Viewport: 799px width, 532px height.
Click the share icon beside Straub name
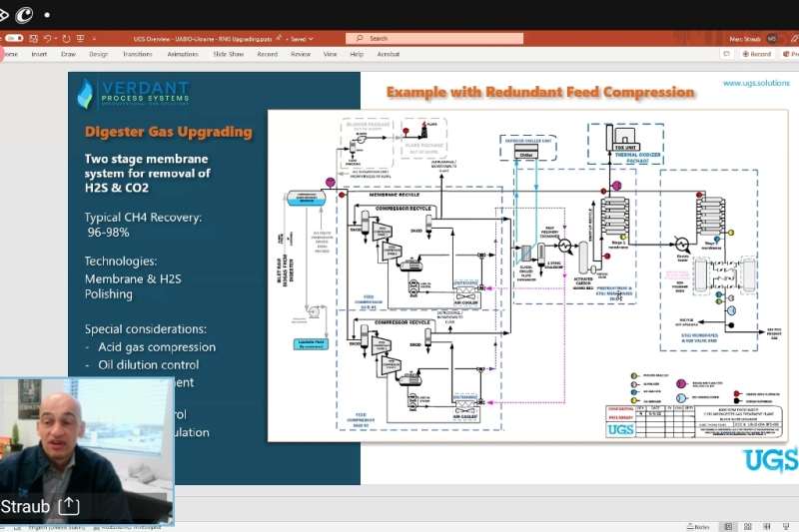[x=69, y=506]
